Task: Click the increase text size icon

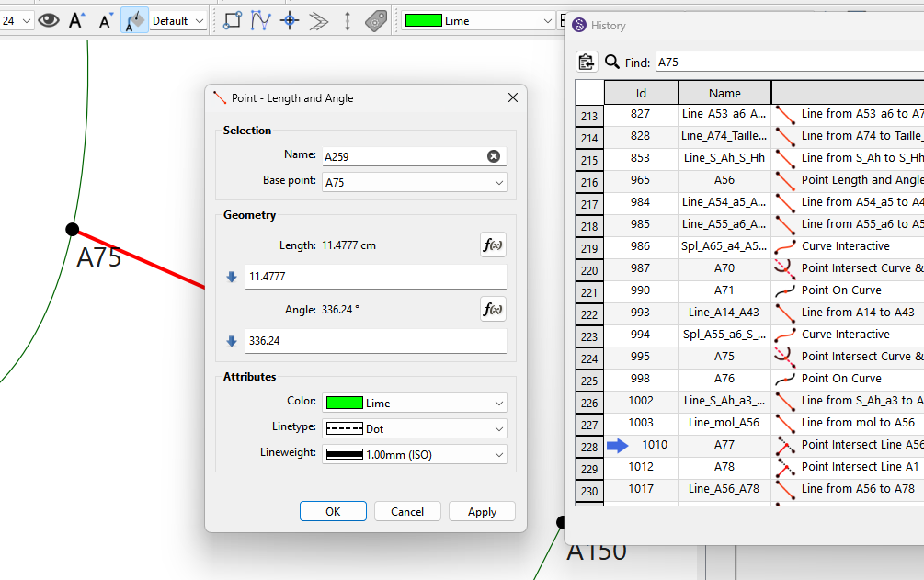Action: [77, 20]
